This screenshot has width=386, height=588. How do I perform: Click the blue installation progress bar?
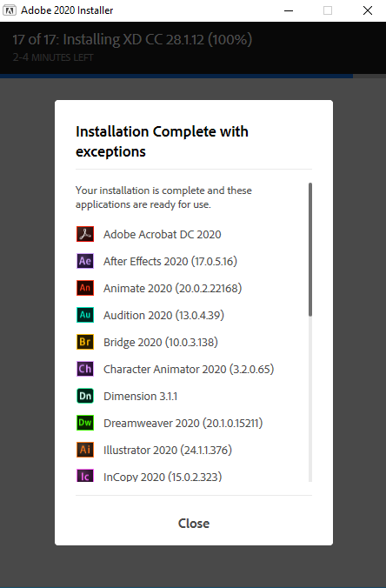(176, 77)
